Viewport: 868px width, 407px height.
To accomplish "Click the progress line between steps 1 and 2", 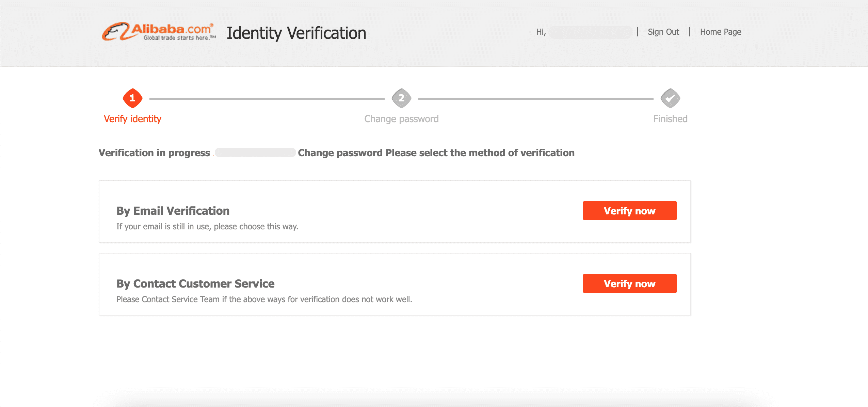I will (x=267, y=99).
